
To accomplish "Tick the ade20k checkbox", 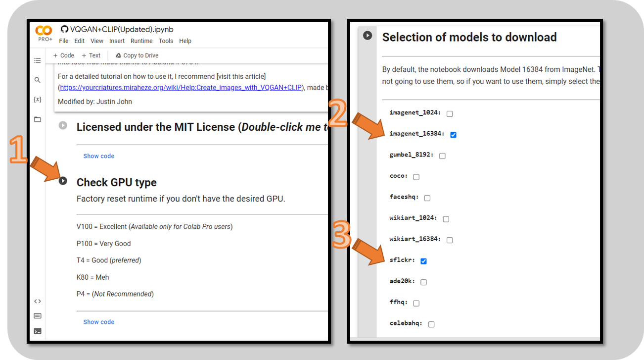I will 423,282.
